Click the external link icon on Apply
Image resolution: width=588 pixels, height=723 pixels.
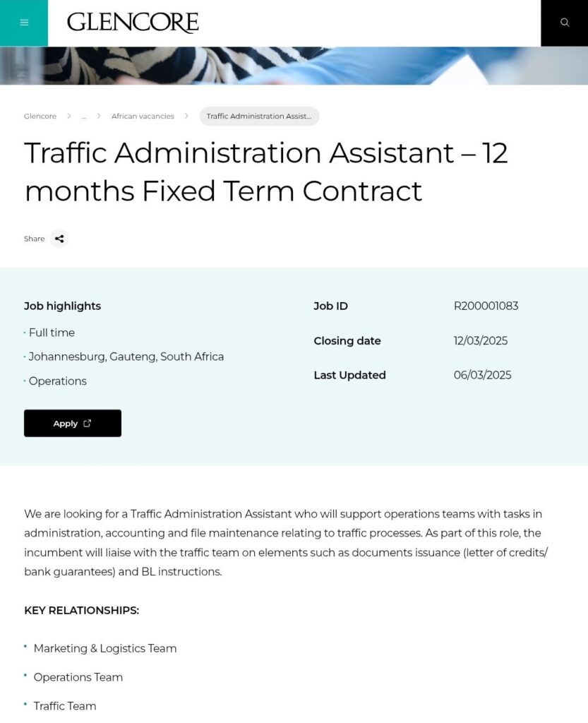click(88, 424)
